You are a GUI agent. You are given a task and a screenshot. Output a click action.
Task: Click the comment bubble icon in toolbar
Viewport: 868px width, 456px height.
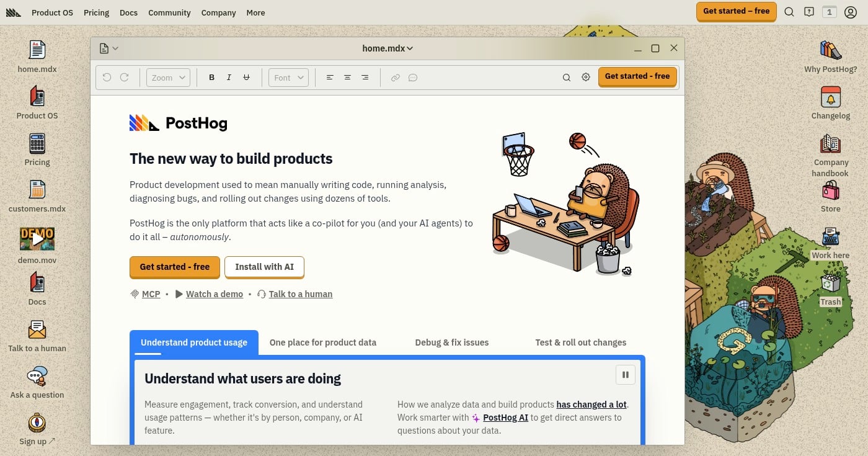(412, 78)
